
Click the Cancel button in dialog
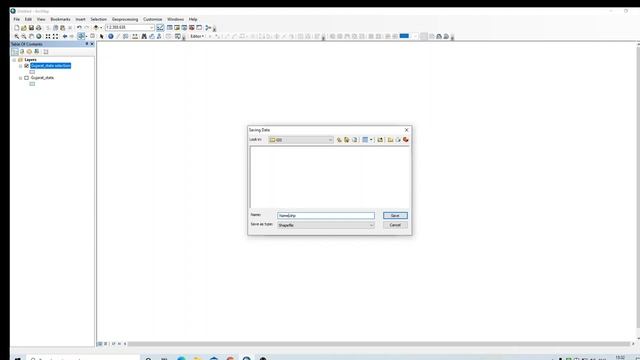click(395, 225)
